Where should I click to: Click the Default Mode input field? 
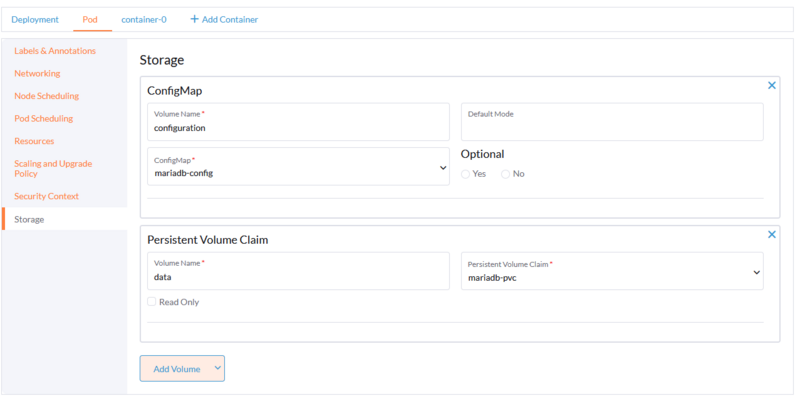[x=612, y=122]
